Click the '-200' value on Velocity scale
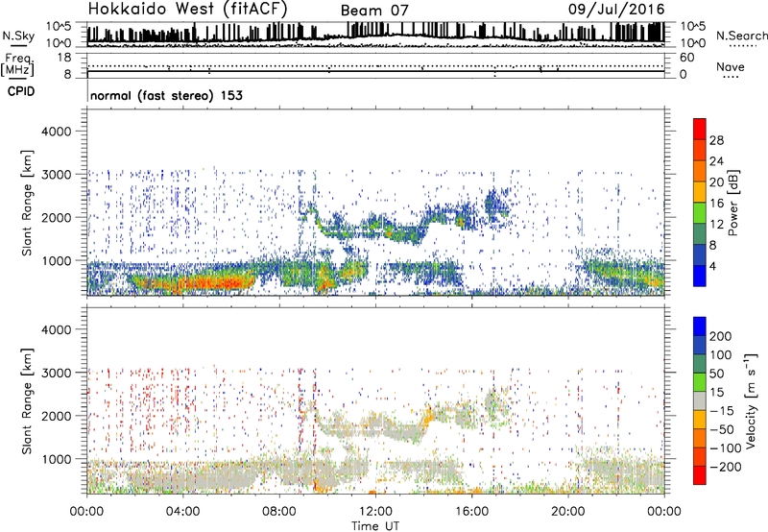The height and width of the screenshot is (532, 768). (x=724, y=467)
